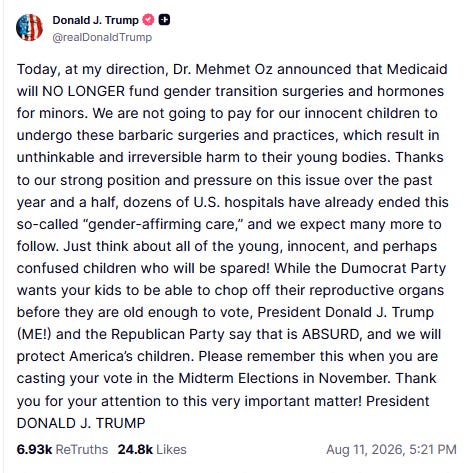The image size is (469, 473).
Task: Click the red verified checkmark badge
Action: 148,20
